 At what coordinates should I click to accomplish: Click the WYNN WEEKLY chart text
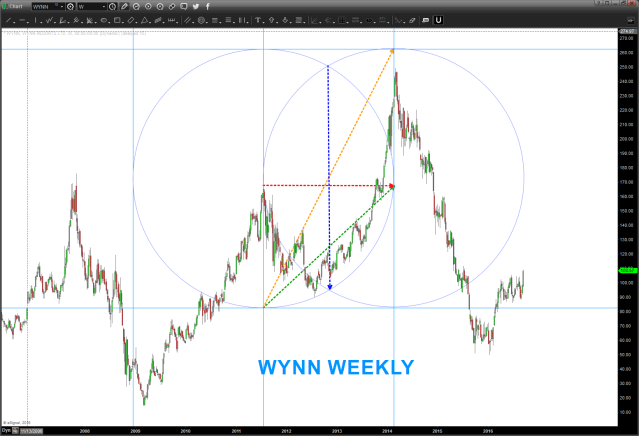(x=334, y=367)
